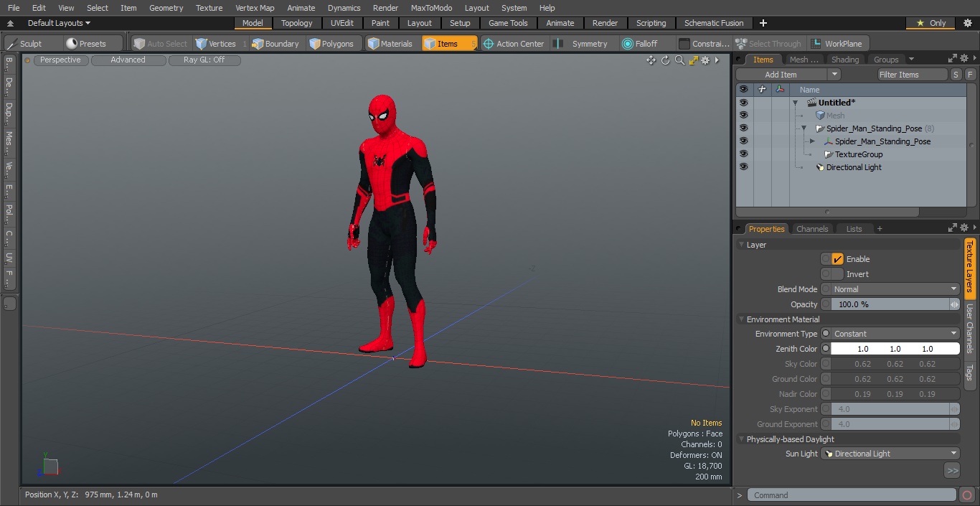980x506 pixels.
Task: Open the Action Center options
Action: (514, 44)
